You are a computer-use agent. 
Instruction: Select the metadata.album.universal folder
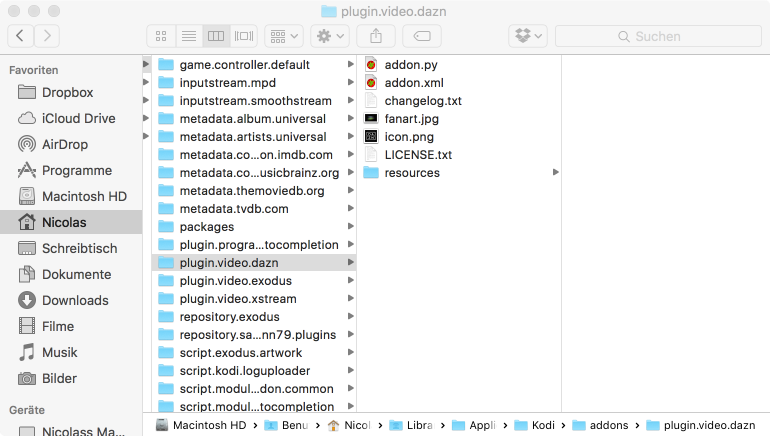coord(254,119)
